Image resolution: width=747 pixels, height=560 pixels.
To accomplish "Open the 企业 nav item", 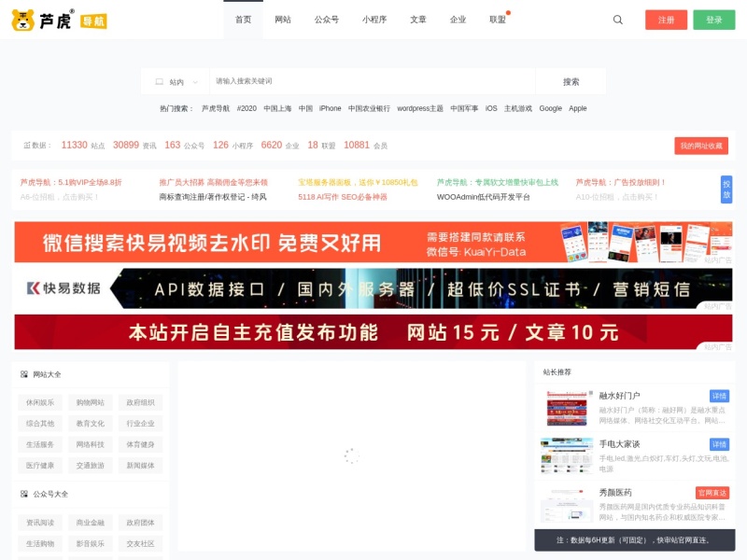I will (458, 20).
